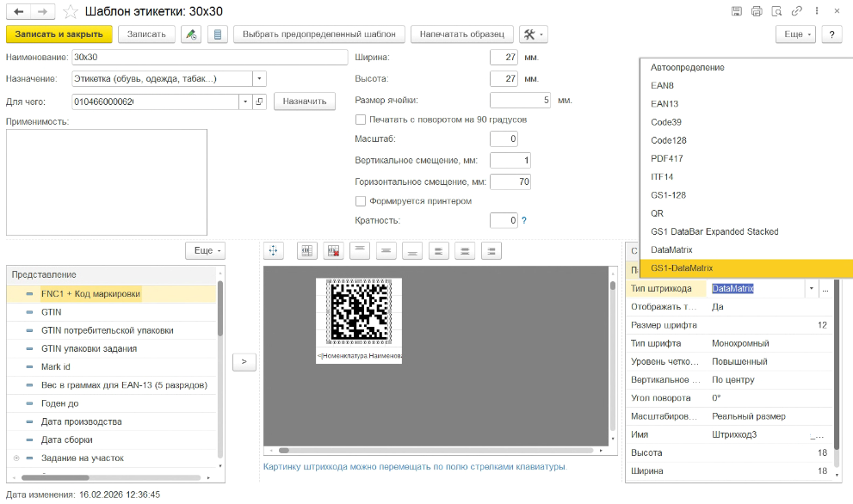Add to favorites with the star icon
This screenshot has height=504, width=853.
point(70,12)
